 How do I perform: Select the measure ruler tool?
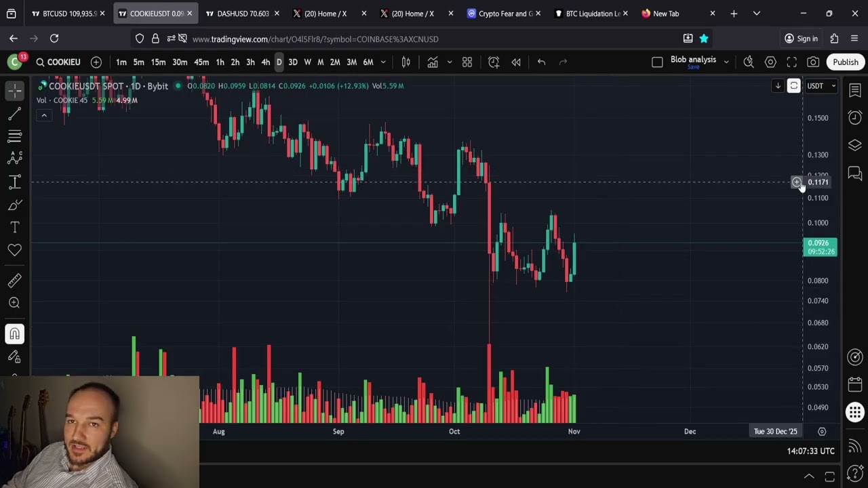(x=15, y=280)
